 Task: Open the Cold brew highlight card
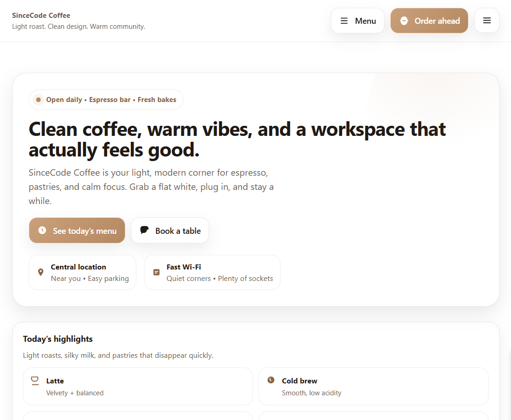pos(373,387)
